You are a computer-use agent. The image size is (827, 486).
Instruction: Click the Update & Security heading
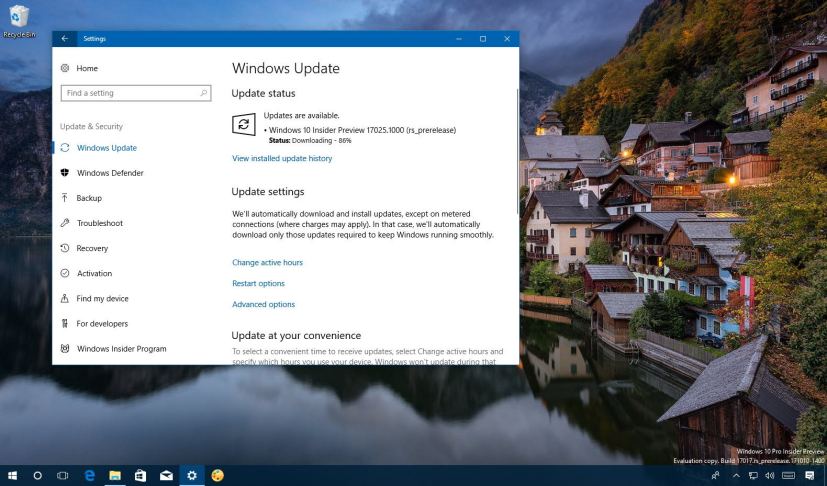pyautogui.click(x=91, y=126)
